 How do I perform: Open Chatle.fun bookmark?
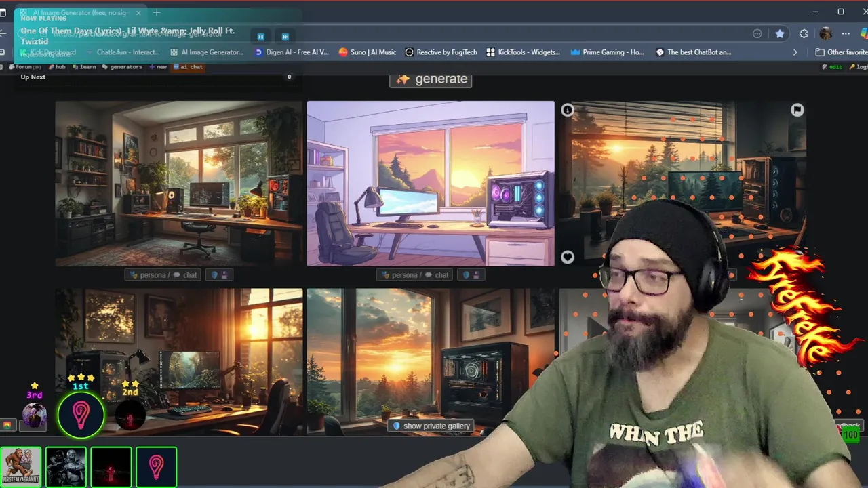pos(122,52)
